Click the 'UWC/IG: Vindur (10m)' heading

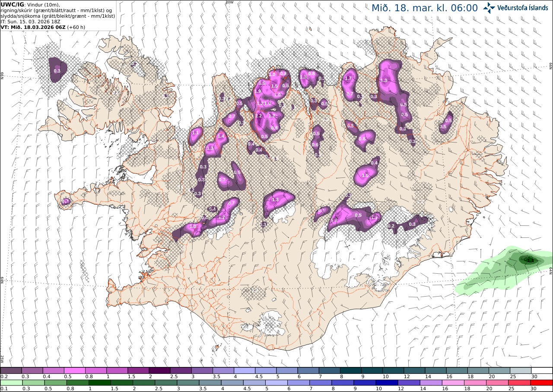pyautogui.click(x=30, y=4)
